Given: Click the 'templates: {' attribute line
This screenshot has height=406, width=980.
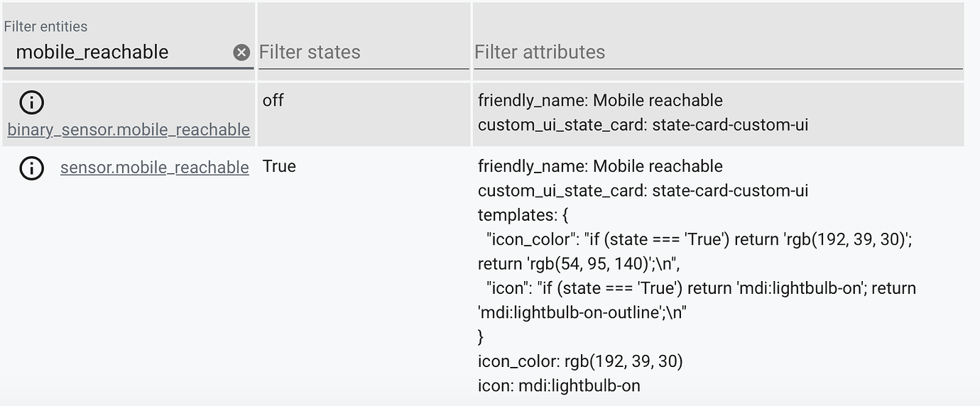Looking at the screenshot, I should (523, 215).
